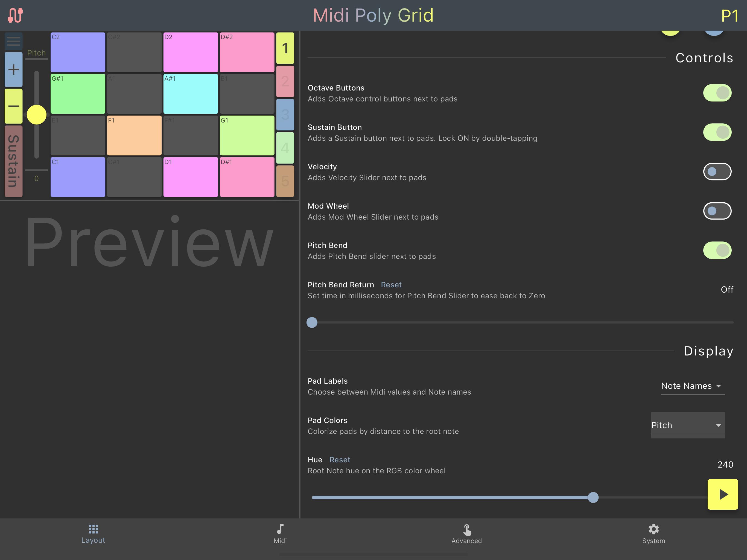747x560 pixels.
Task: Tap the dimmed B1 pad
Action: (247, 94)
